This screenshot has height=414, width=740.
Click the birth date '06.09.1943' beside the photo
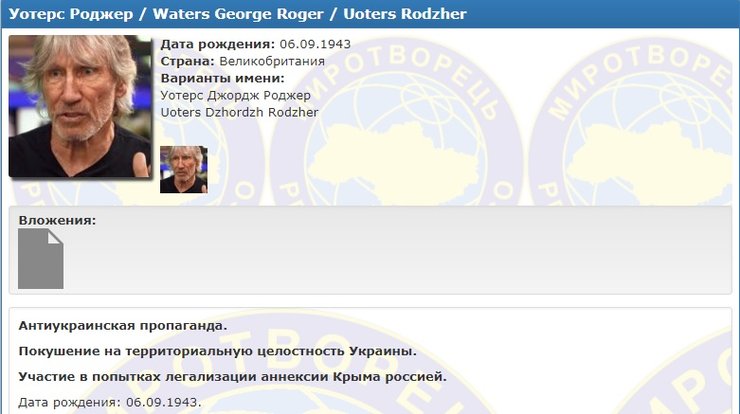[x=315, y=45]
